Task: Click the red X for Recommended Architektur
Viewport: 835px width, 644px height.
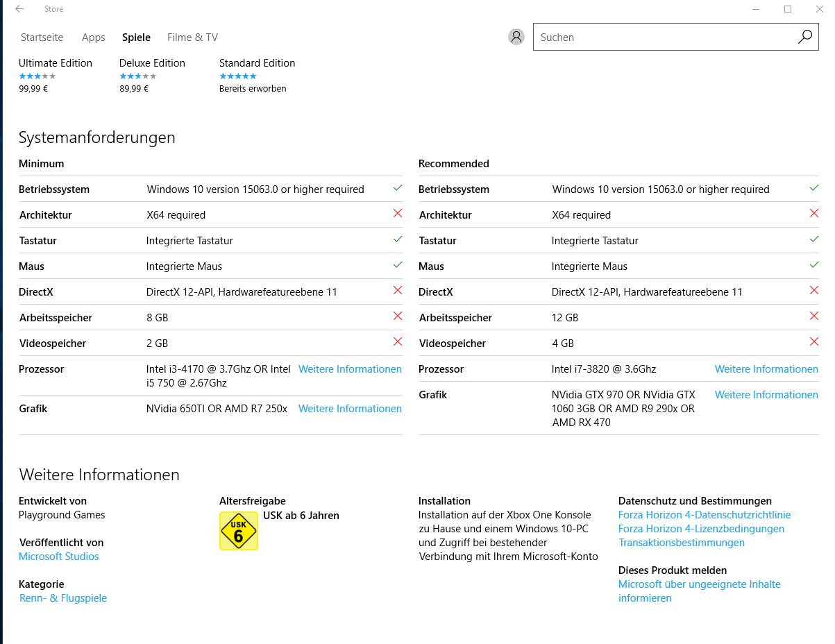Action: click(814, 214)
